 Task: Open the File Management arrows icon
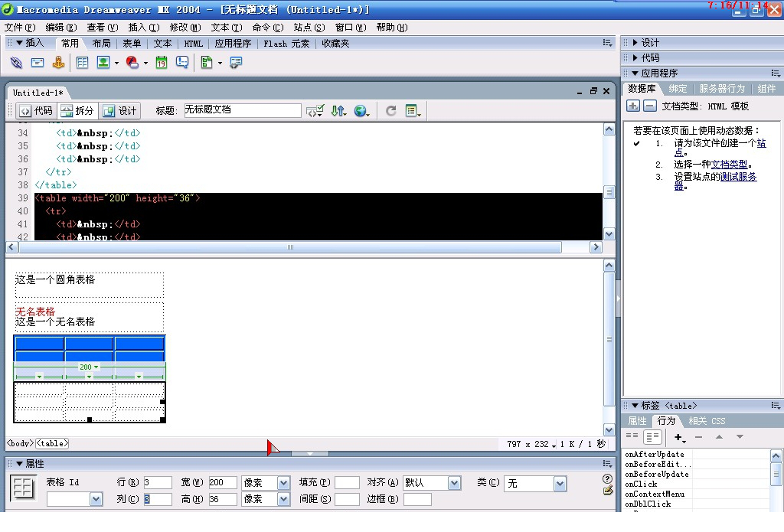coord(338,111)
